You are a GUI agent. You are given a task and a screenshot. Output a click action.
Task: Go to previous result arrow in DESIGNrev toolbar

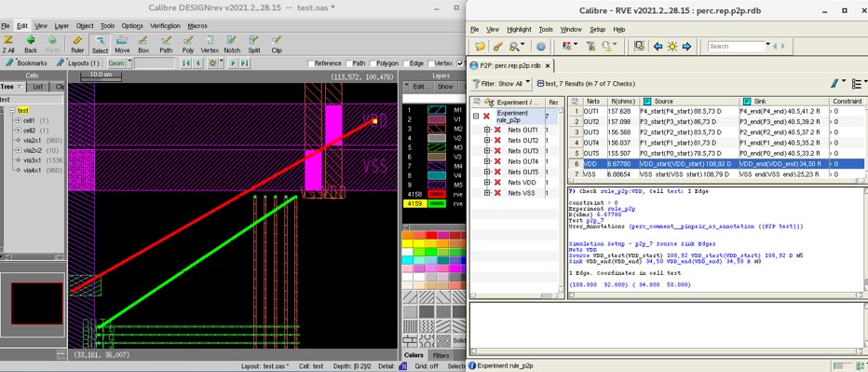click(x=198, y=63)
